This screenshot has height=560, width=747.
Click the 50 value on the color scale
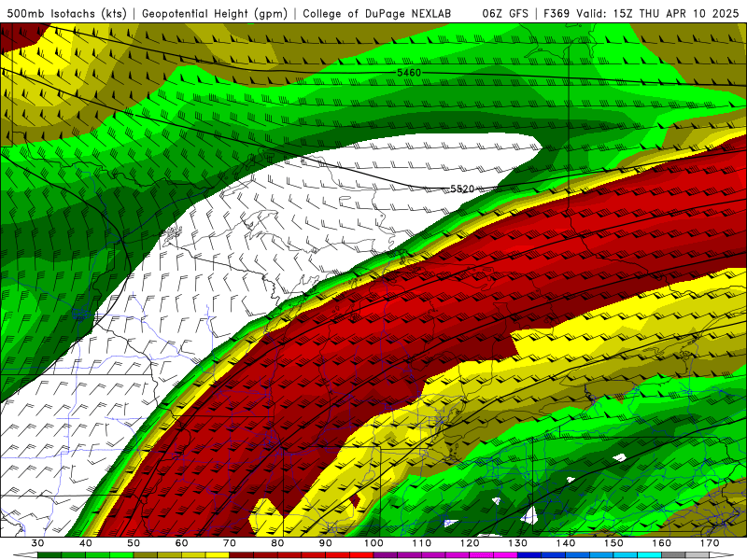point(134,543)
